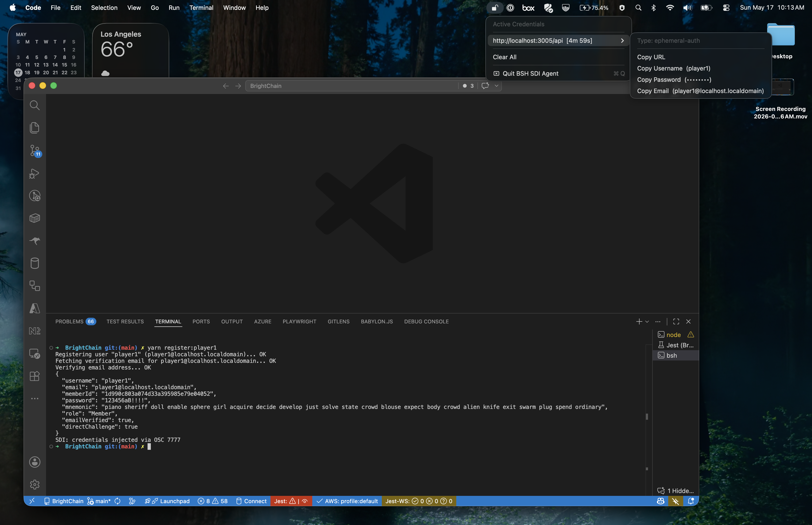Open the notifications bell in status bar
812x525 pixels.
691,501
